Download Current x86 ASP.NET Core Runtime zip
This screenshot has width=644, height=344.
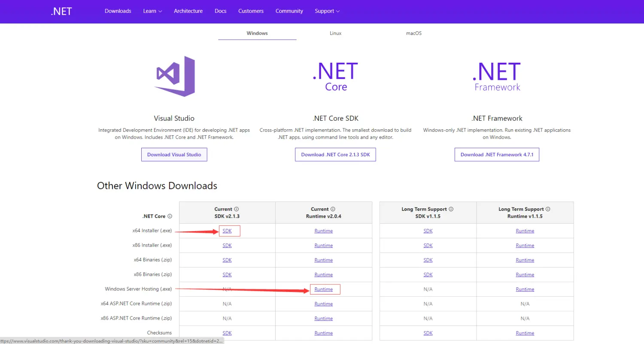(324, 319)
